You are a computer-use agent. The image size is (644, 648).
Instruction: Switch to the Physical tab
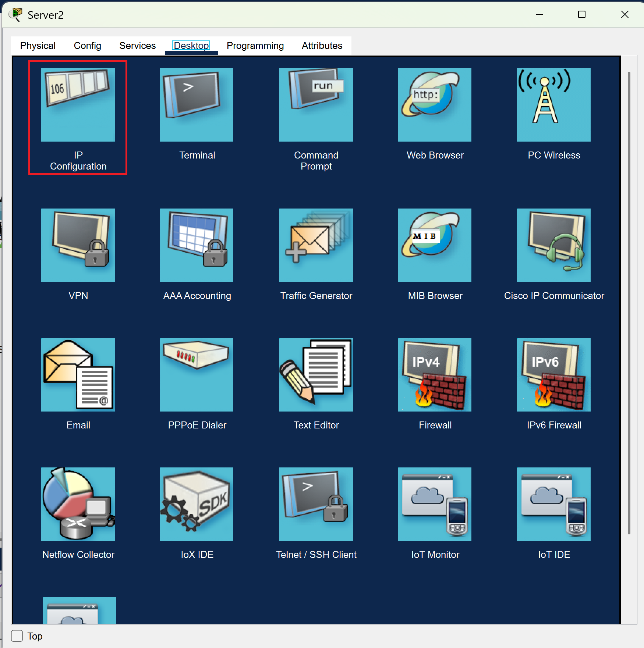38,46
